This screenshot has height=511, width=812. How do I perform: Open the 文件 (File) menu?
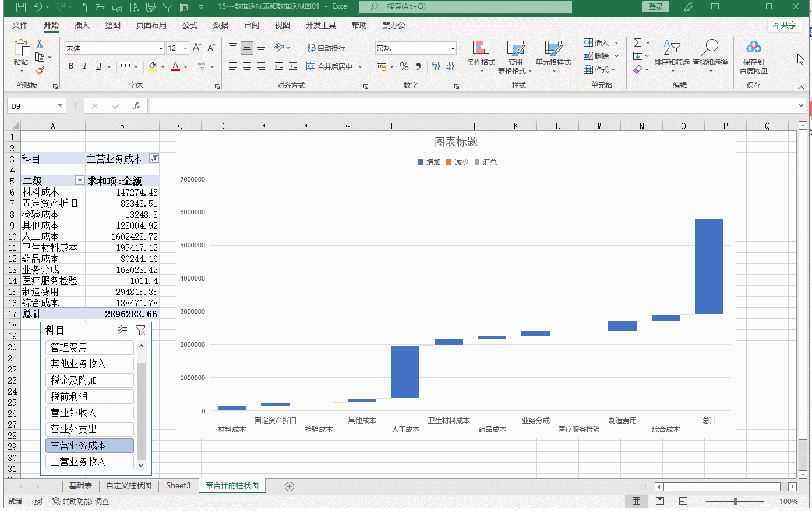[x=20, y=25]
